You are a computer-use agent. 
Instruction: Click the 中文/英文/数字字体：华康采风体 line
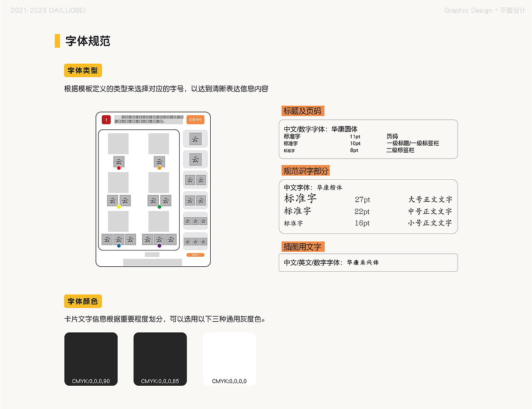331,263
